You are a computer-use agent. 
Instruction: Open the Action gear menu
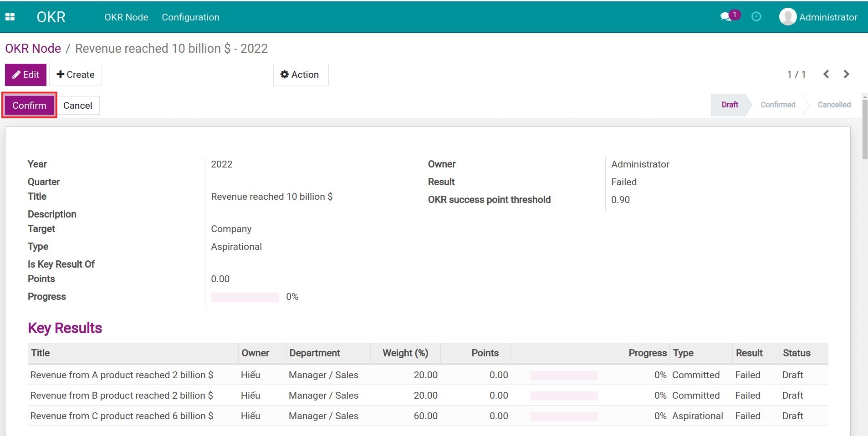301,75
